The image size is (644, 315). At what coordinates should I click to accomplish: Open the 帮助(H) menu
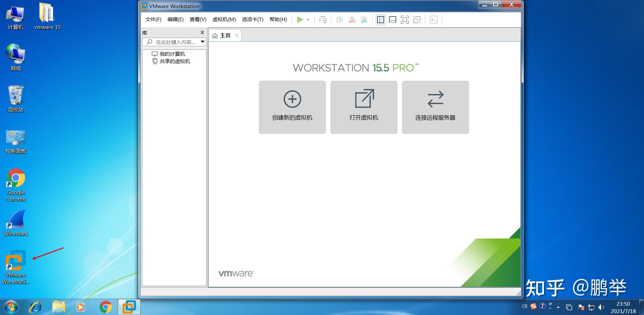coord(278,19)
